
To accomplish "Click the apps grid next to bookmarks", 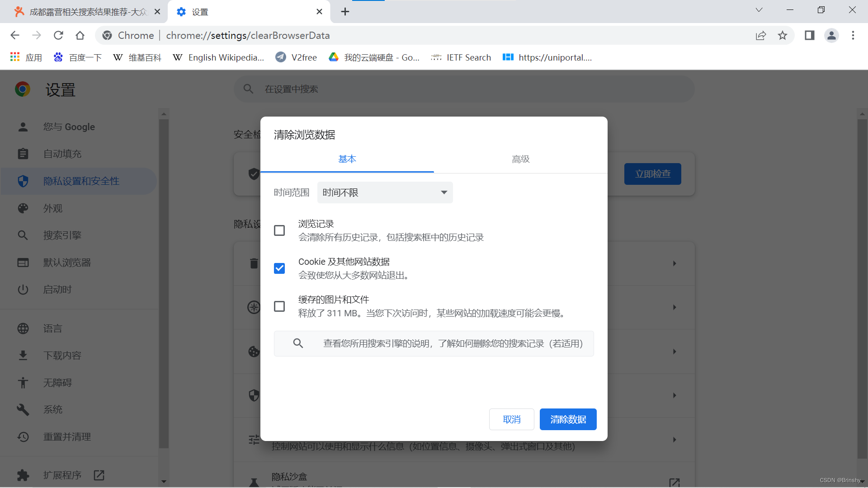I will point(15,57).
